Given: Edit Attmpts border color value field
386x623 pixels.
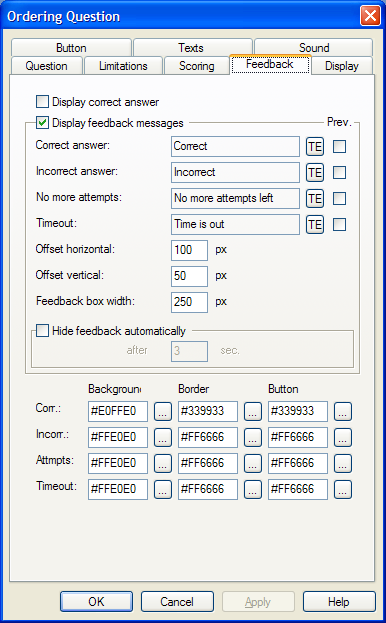Looking at the screenshot, I should (208, 463).
